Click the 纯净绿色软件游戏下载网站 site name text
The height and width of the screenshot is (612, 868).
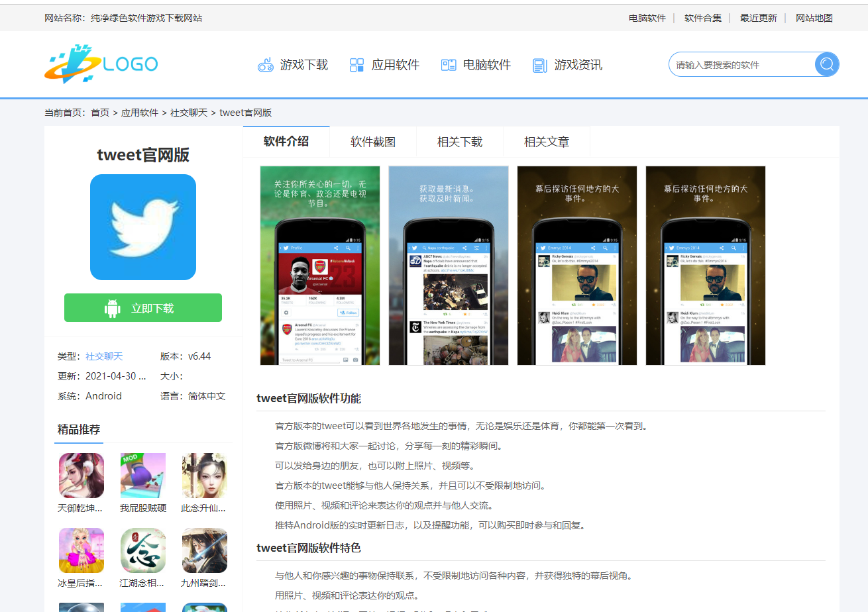[x=146, y=18]
